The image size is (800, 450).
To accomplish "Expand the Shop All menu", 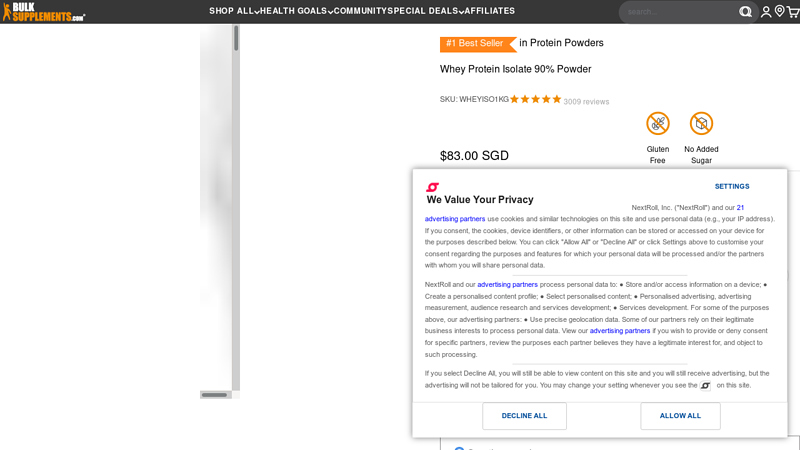I will click(234, 11).
